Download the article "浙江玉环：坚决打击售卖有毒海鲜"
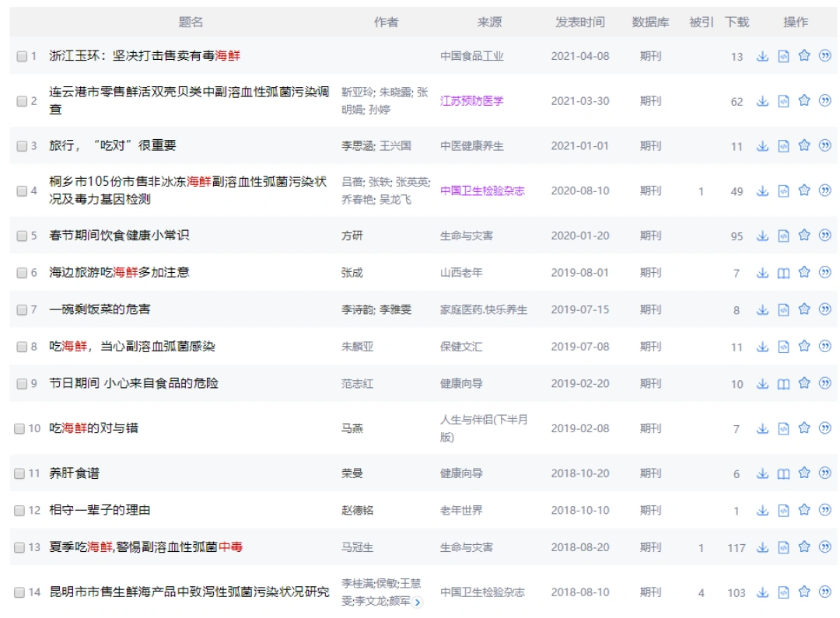The image size is (840, 618). [762, 55]
